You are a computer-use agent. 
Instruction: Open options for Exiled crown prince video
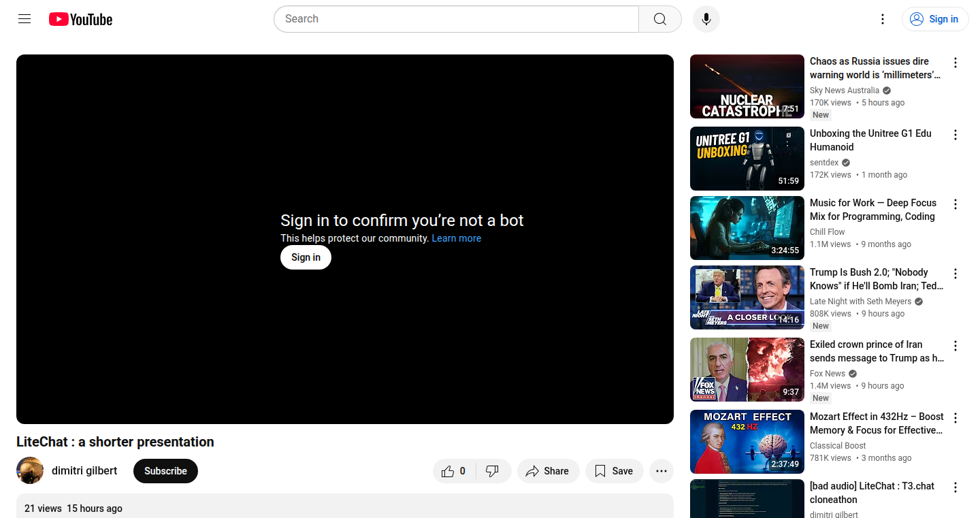[955, 346]
